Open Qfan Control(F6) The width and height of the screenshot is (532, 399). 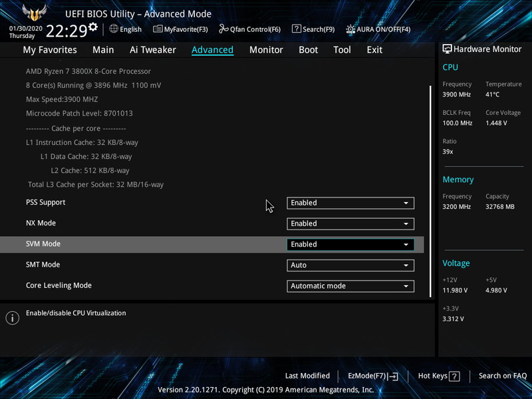(250, 29)
